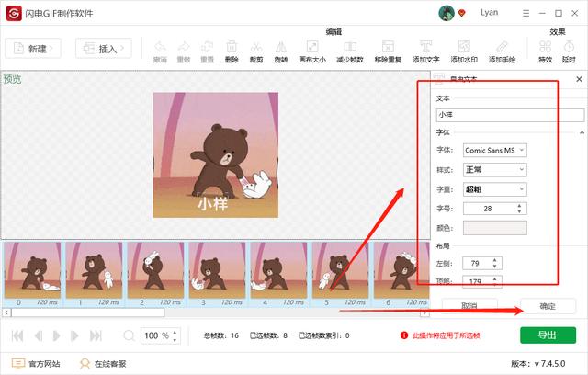588x375 pixels.
Task: Decrease left offset 79 with down arrow
Action: (x=494, y=267)
